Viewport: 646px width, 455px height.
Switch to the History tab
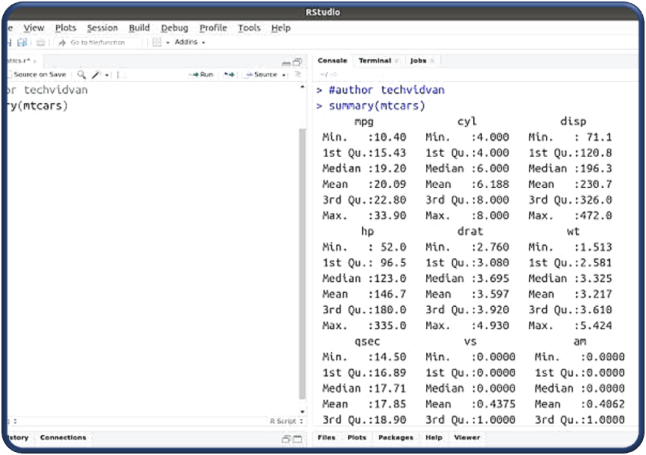pos(18,438)
